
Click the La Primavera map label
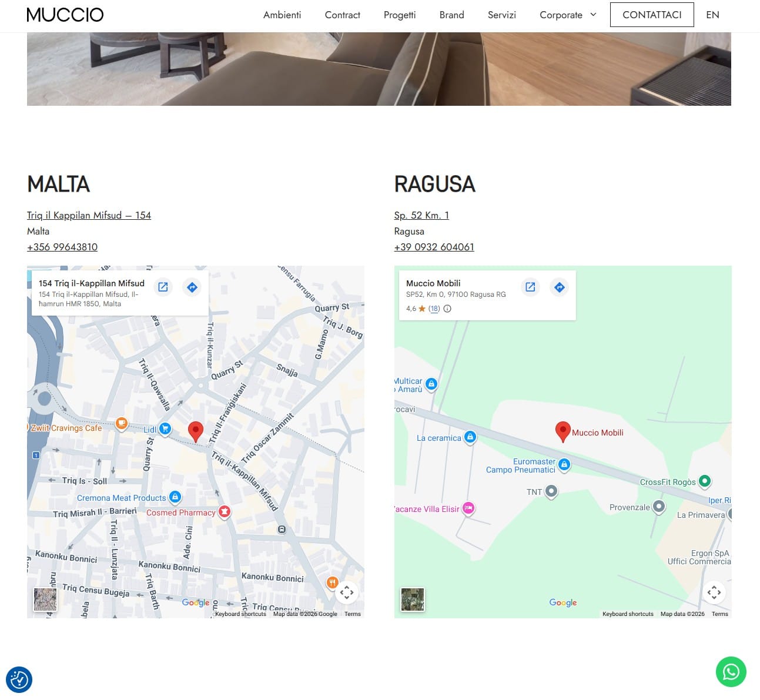coord(701,515)
